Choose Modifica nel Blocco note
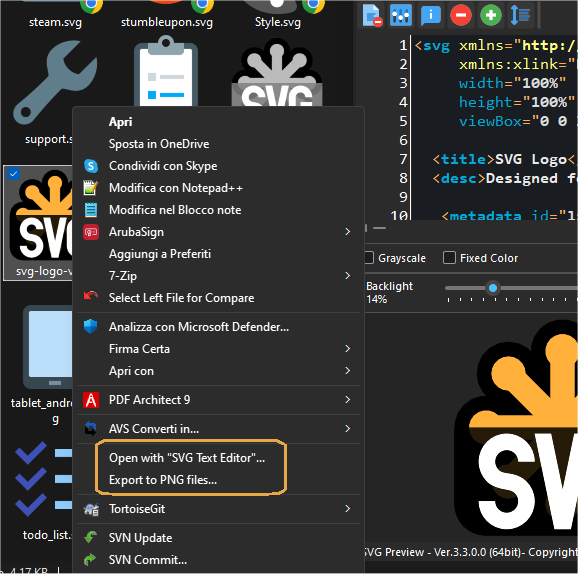 218,210
